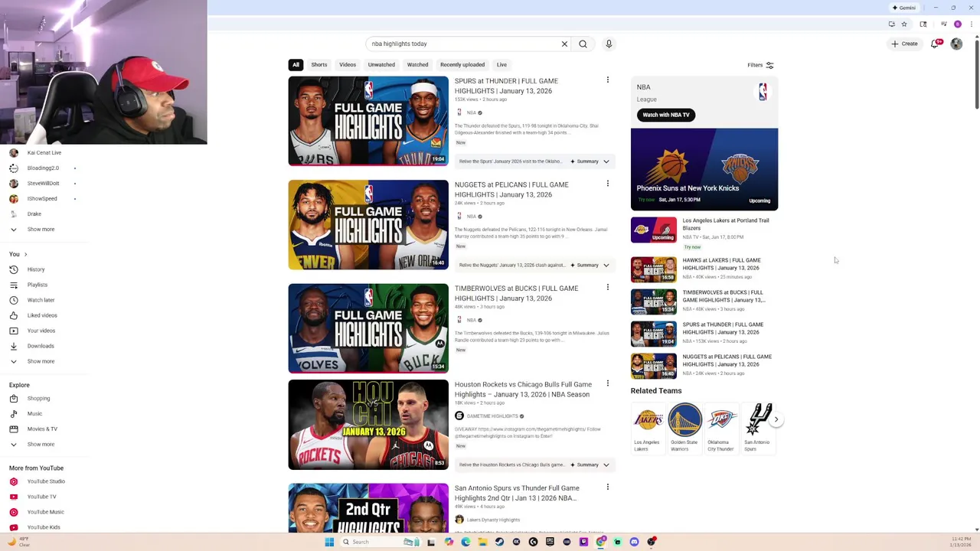
Task: Open the YouTube account avatar menu
Action: 956,44
